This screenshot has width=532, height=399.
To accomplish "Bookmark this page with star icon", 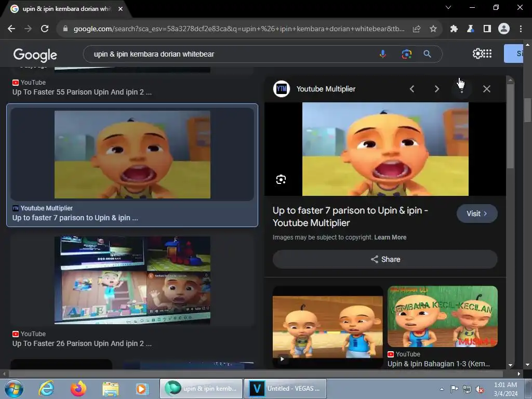I will click(433, 29).
